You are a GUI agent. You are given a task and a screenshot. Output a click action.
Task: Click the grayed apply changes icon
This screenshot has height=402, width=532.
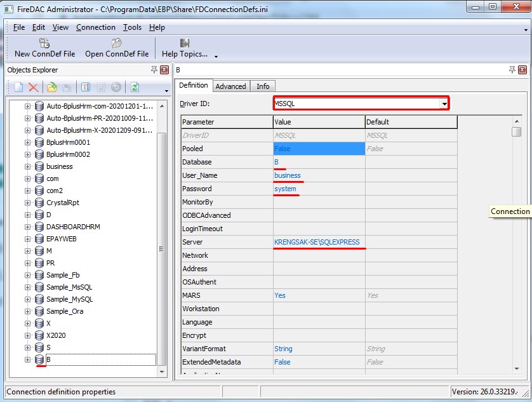pyautogui.click(x=101, y=87)
